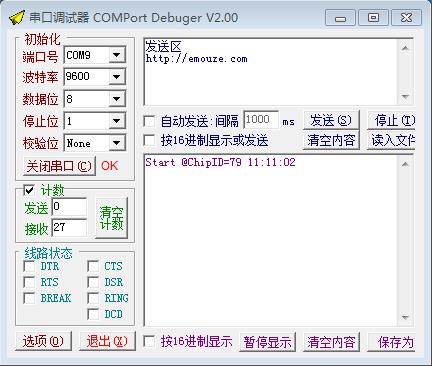Click bottom 清空内容 button

pos(331,342)
